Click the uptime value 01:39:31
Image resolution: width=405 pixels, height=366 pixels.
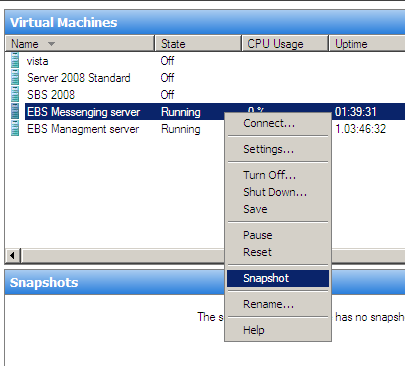[x=356, y=112]
